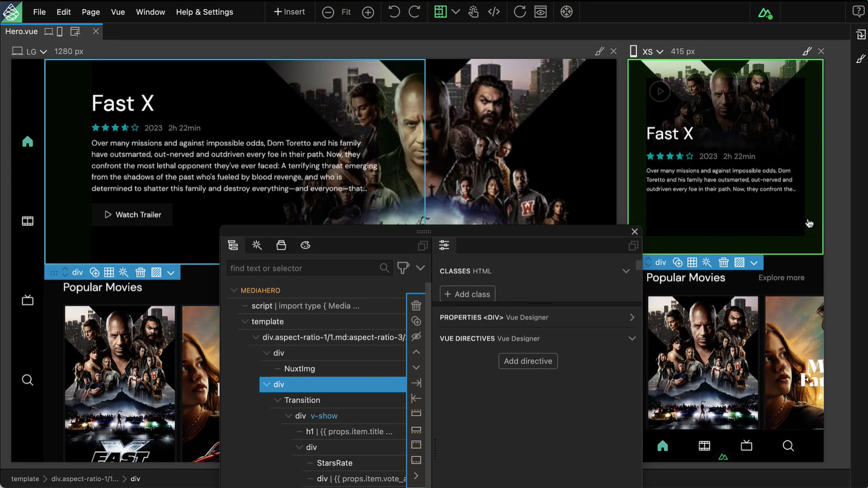868x488 pixels.
Task: Expand the PROPERTIES <DIV> section
Action: (631, 317)
